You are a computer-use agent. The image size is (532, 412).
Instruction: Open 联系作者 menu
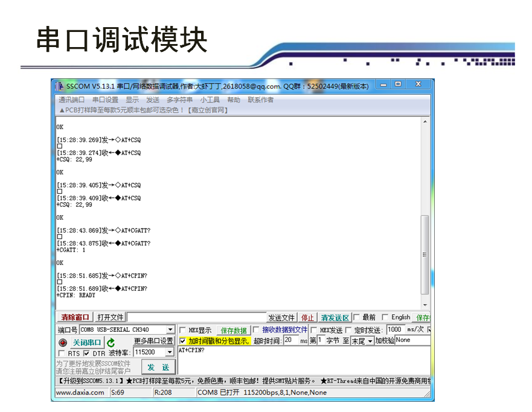coord(261,100)
